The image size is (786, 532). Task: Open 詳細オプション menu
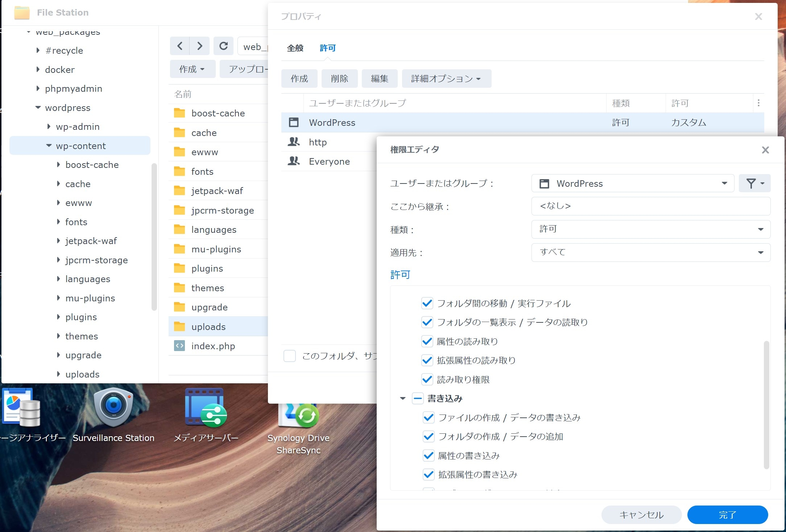click(x=446, y=79)
